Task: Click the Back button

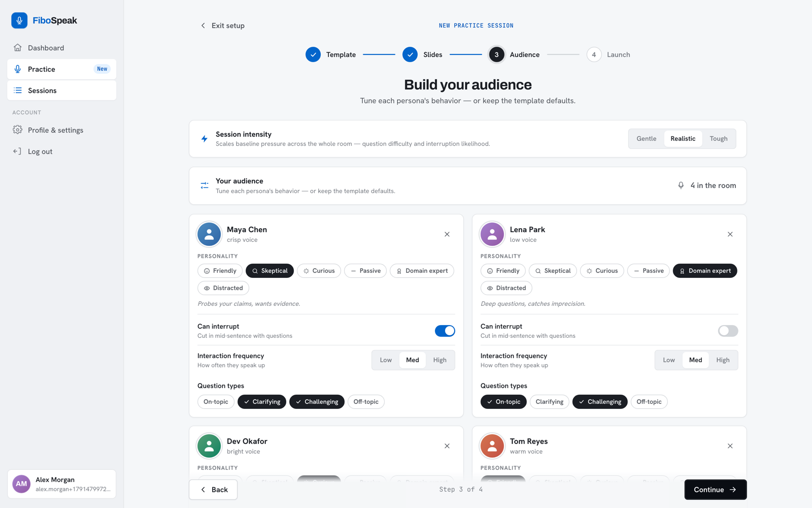Action: click(x=213, y=490)
